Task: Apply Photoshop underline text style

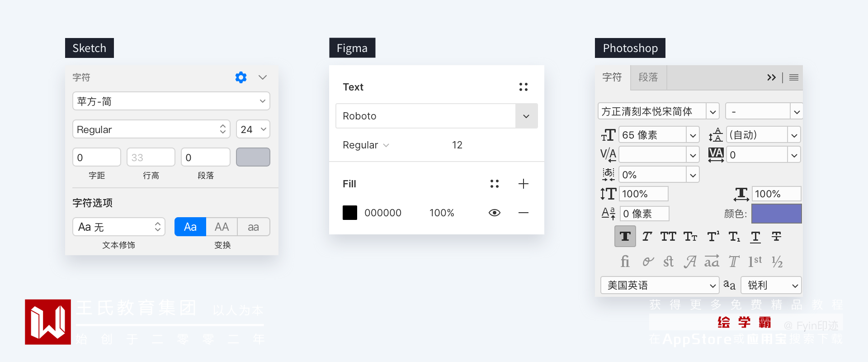Action: tap(755, 236)
